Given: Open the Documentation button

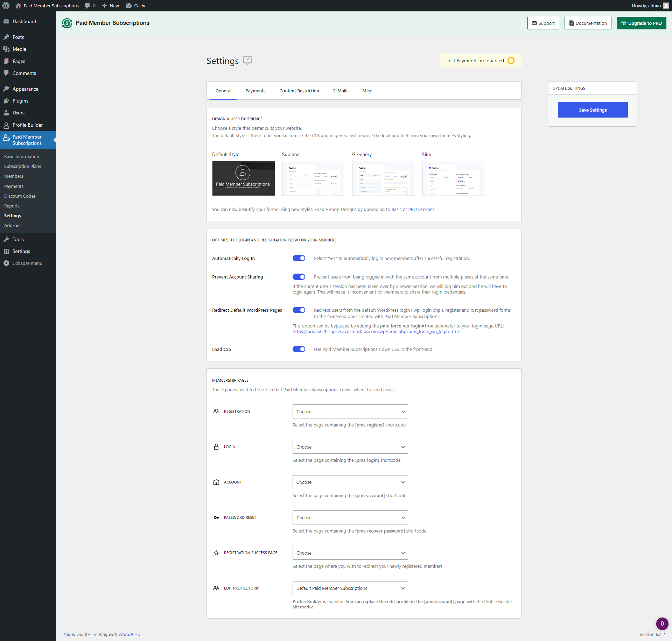Looking at the screenshot, I should click(588, 23).
